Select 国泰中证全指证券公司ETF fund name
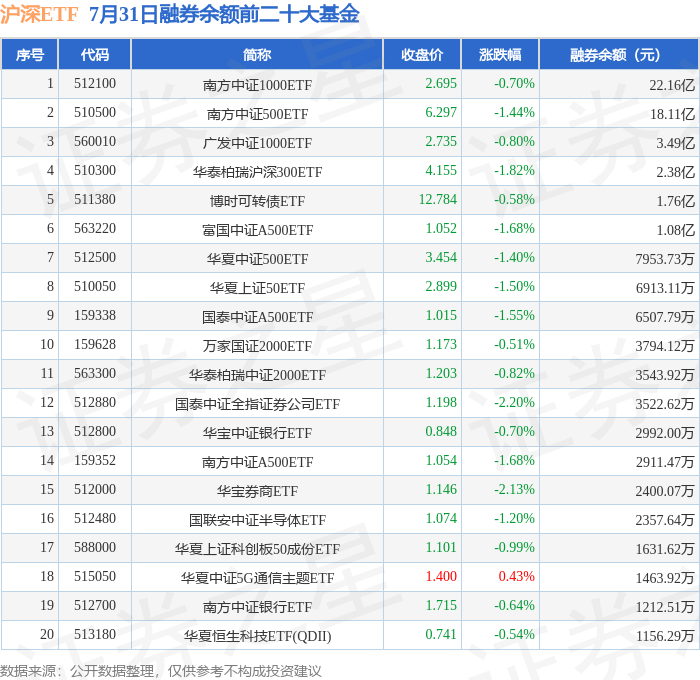The height and width of the screenshot is (680, 700). pyautogui.click(x=257, y=404)
